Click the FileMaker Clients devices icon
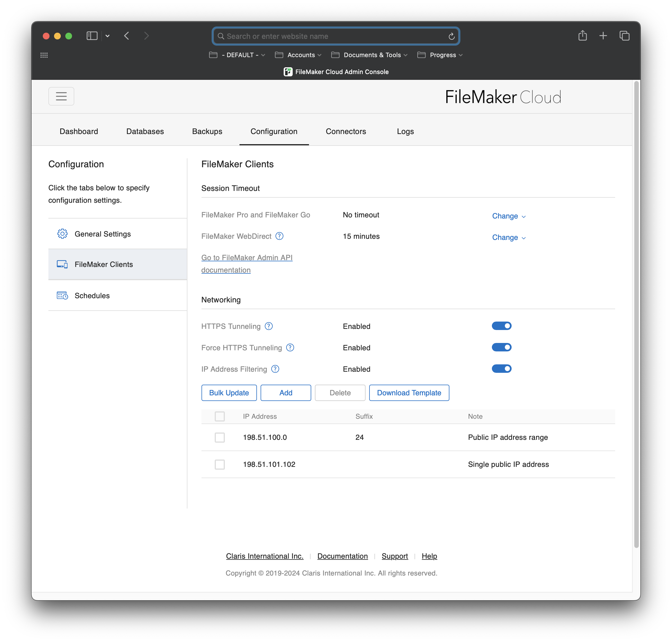Viewport: 672px width, 642px height. 62,264
